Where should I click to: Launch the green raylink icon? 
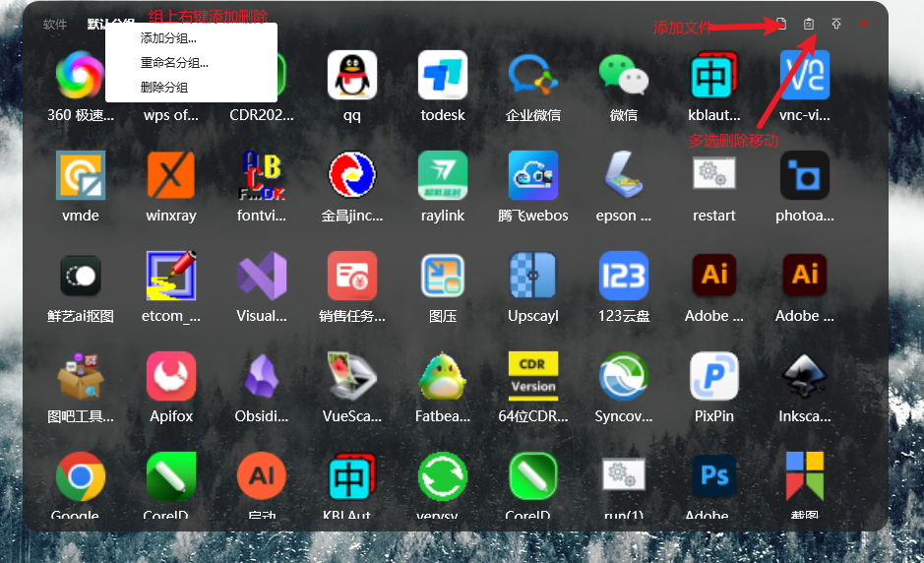click(443, 175)
